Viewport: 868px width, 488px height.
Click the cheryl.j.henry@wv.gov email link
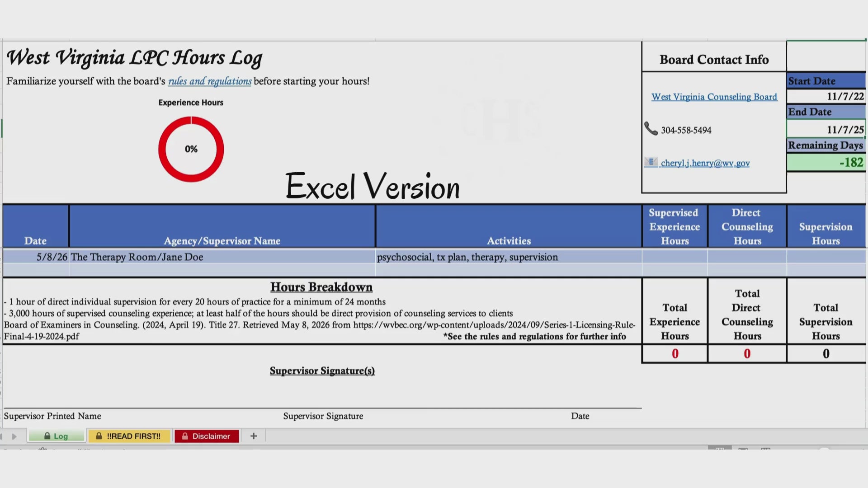click(x=705, y=163)
